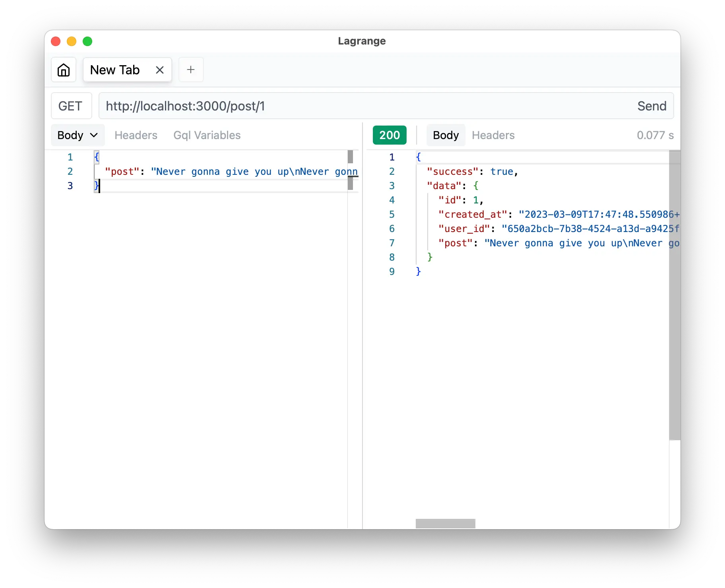Click the "data" key in response
Image resolution: width=725 pixels, height=588 pixels.
(444, 186)
